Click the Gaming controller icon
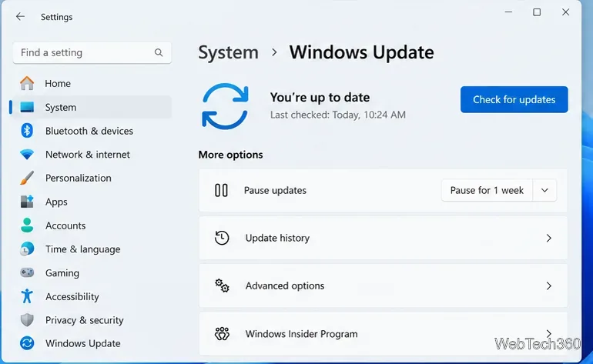Screen dimensions: 593x364 point(27,272)
